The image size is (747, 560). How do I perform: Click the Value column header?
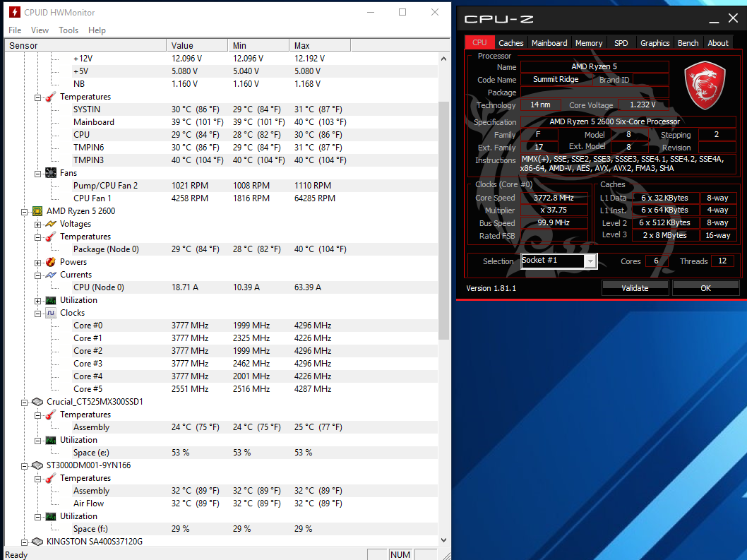pyautogui.click(x=197, y=45)
